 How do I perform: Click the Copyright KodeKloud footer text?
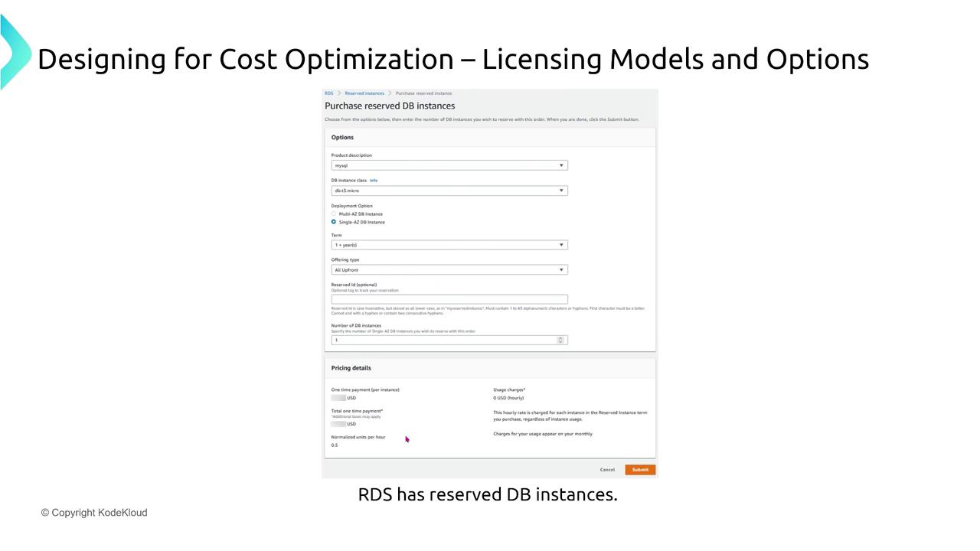tap(94, 513)
